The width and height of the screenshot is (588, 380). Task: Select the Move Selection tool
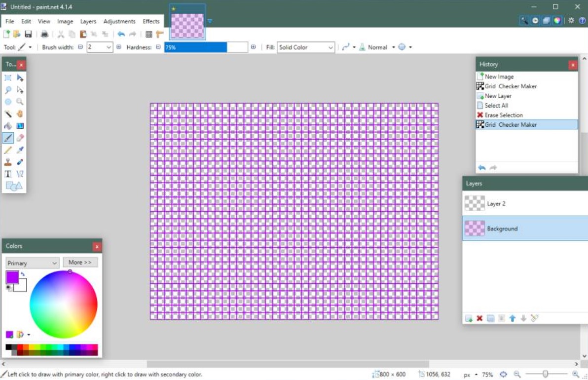(x=20, y=90)
